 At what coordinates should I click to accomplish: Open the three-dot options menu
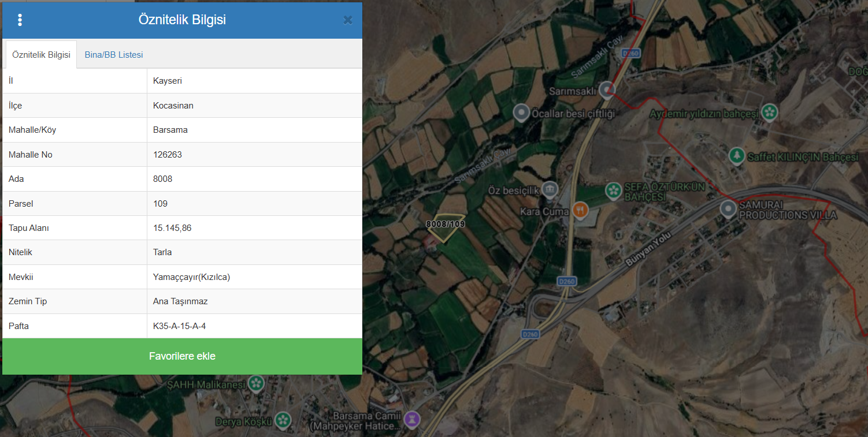coord(20,20)
